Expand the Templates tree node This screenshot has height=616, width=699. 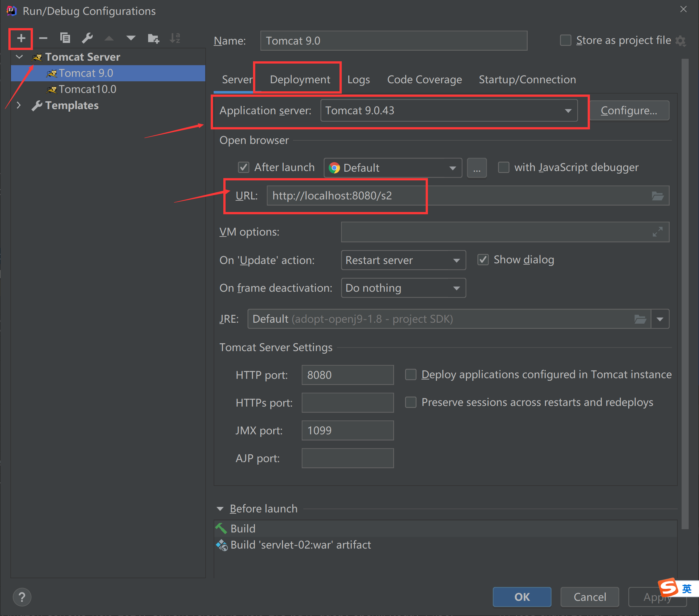click(x=19, y=106)
